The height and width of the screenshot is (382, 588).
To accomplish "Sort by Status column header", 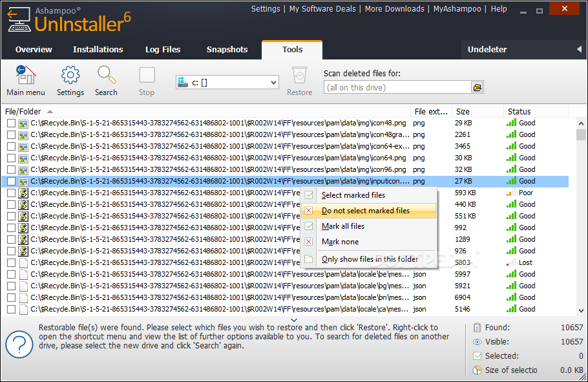I will (x=536, y=111).
